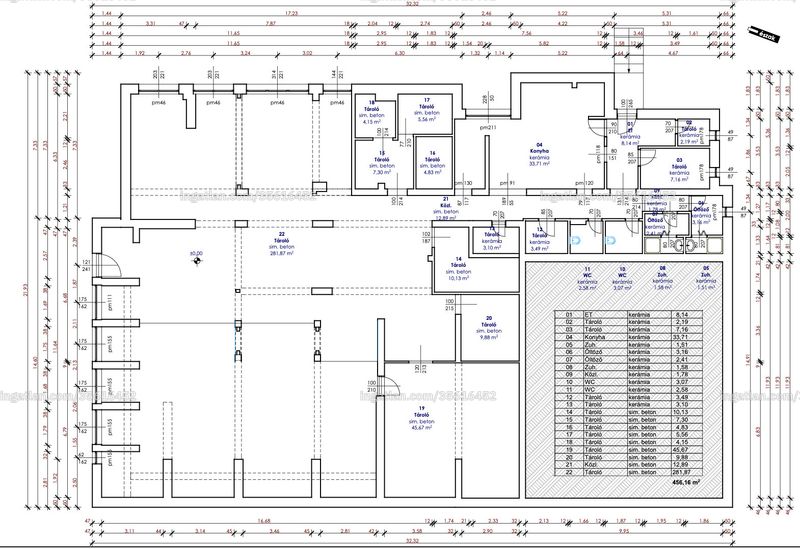Screen dimensions: 800x549
Task: Select room label 18 Tároló 4,15 m² in plan
Action: [371, 112]
